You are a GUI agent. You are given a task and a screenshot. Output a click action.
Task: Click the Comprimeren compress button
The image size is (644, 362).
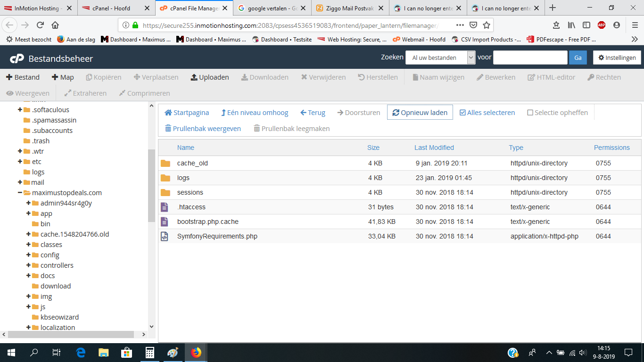coord(144,93)
